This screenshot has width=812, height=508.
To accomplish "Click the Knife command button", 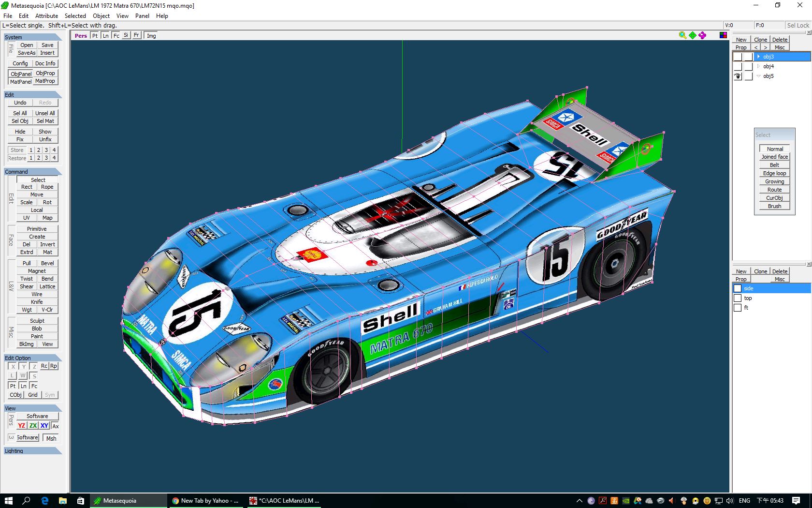I will (x=37, y=302).
